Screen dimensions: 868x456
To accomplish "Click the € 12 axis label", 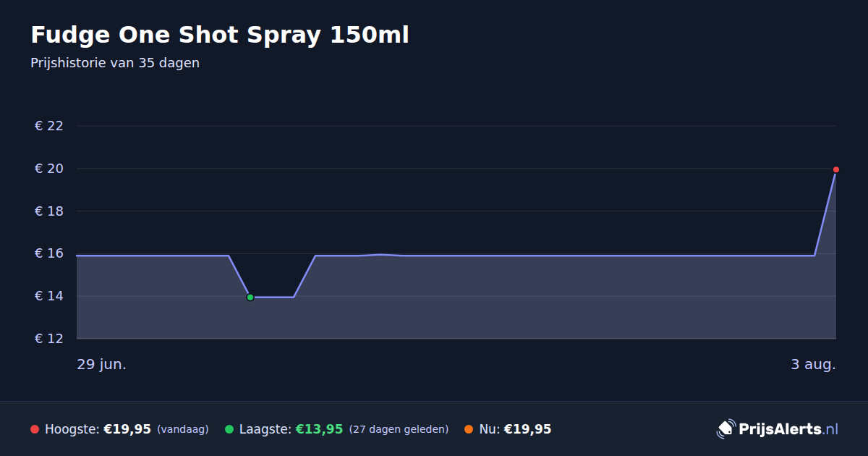I will point(49,339).
